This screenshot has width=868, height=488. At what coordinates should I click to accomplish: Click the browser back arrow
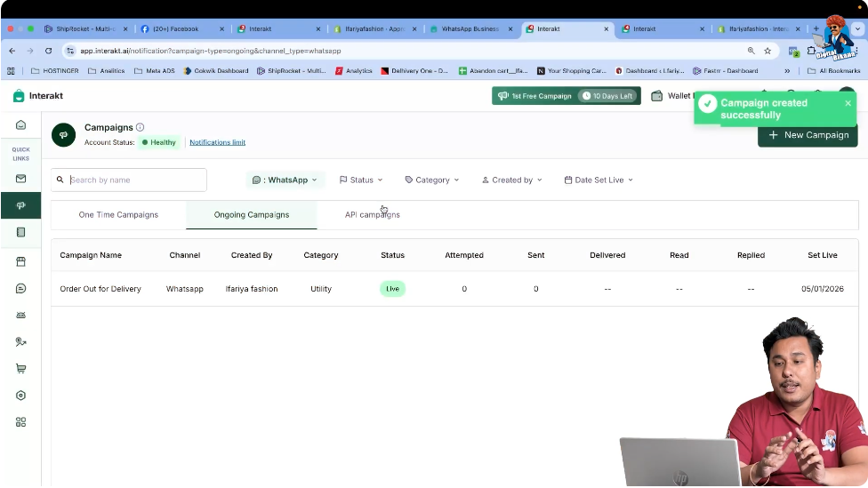tap(12, 51)
